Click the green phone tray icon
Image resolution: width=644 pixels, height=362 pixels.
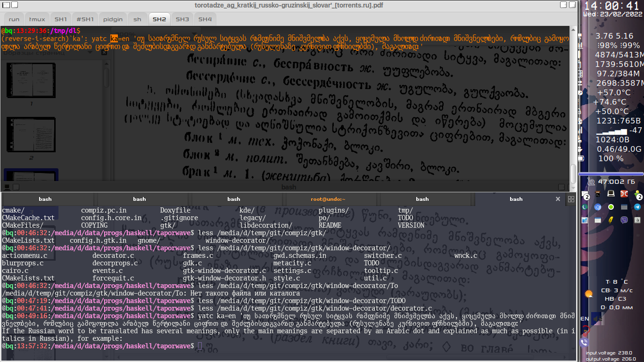tap(585, 207)
